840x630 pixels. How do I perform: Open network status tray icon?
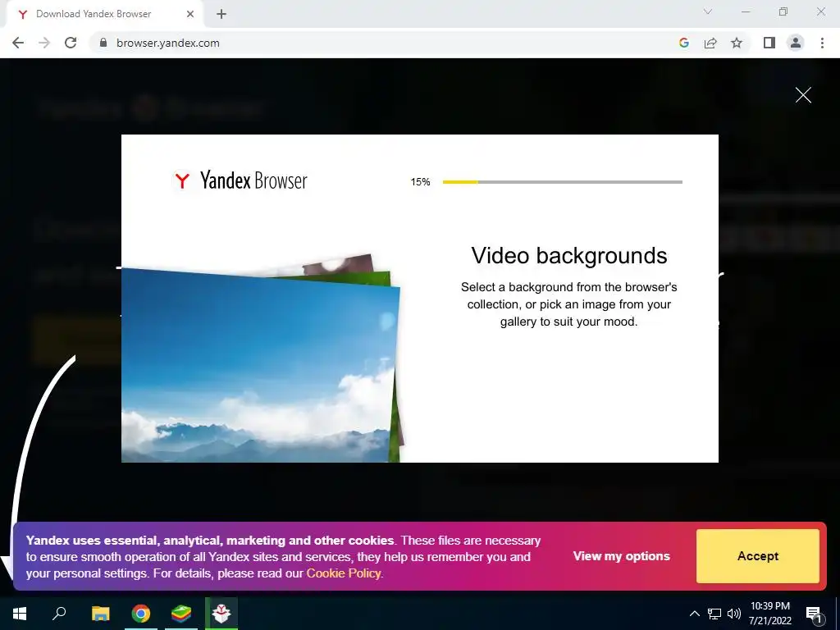[714, 614]
